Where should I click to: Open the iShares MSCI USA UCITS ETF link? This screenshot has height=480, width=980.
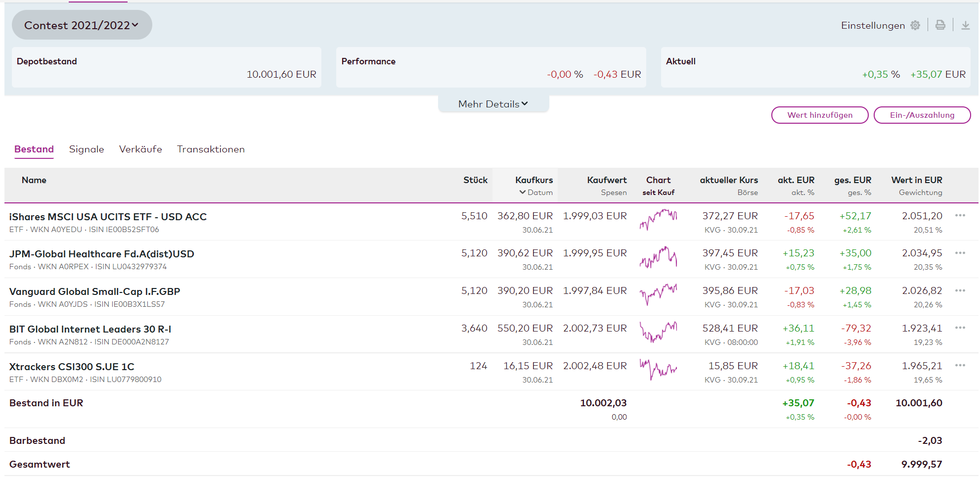pos(108,217)
